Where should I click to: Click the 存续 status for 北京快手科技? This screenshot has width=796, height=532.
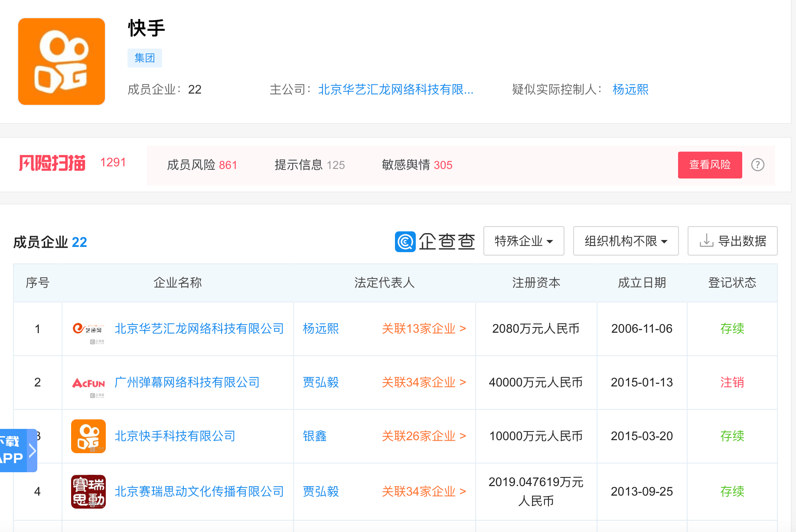[x=732, y=436]
